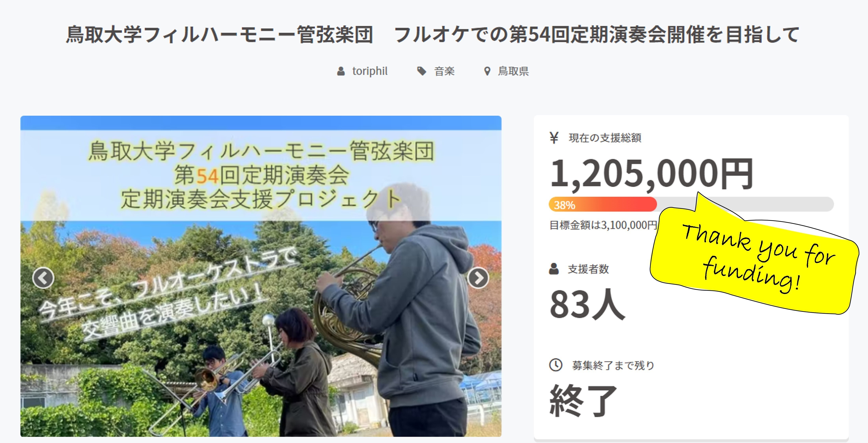Click the 定期演奏会支援プロジェクト banner text in image
This screenshot has height=443, width=868.
tap(261, 199)
